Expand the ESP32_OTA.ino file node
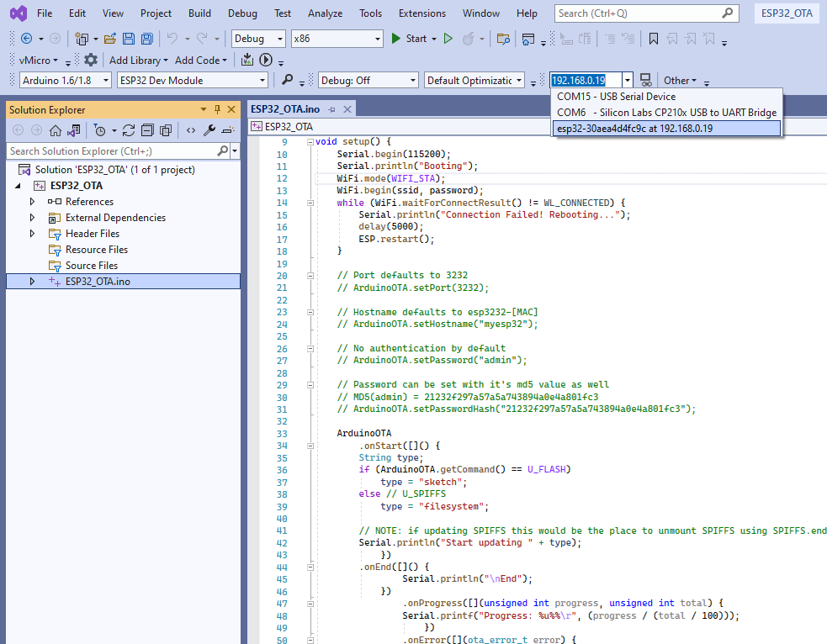 (x=32, y=281)
